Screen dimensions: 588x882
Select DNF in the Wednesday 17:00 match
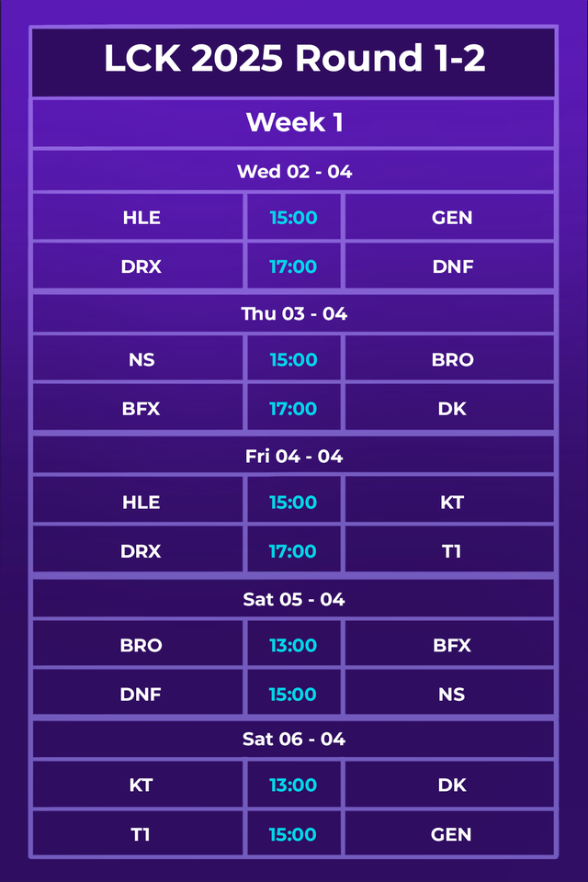tap(452, 266)
